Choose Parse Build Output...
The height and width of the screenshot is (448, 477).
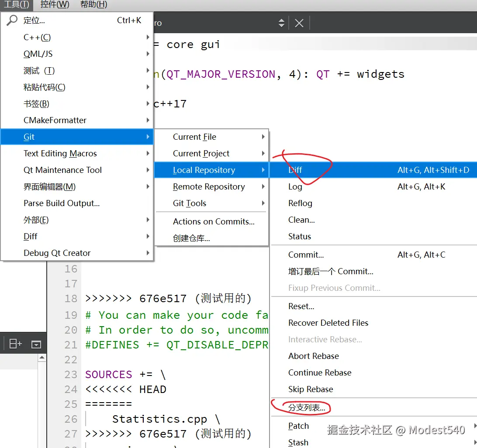click(77, 203)
